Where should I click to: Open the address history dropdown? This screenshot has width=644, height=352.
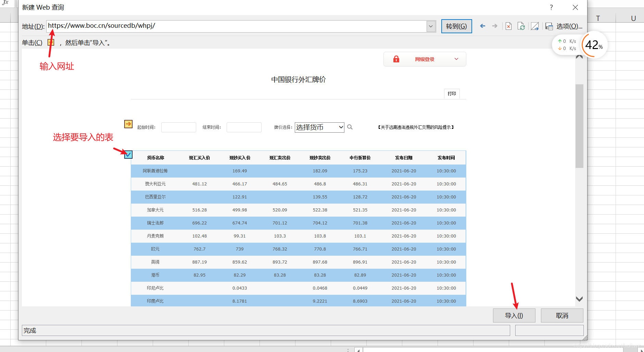(431, 26)
